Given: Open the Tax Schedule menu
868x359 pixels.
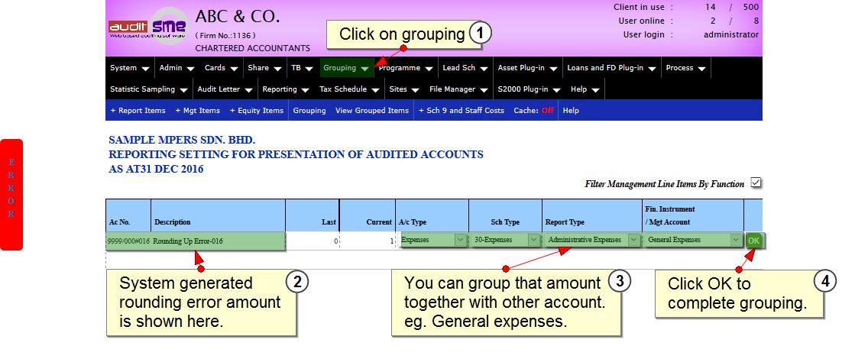Looking at the screenshot, I should pos(348,89).
